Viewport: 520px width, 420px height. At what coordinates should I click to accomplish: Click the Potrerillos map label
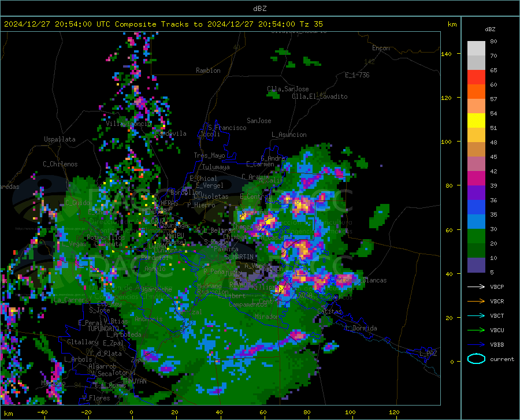pos(106,237)
